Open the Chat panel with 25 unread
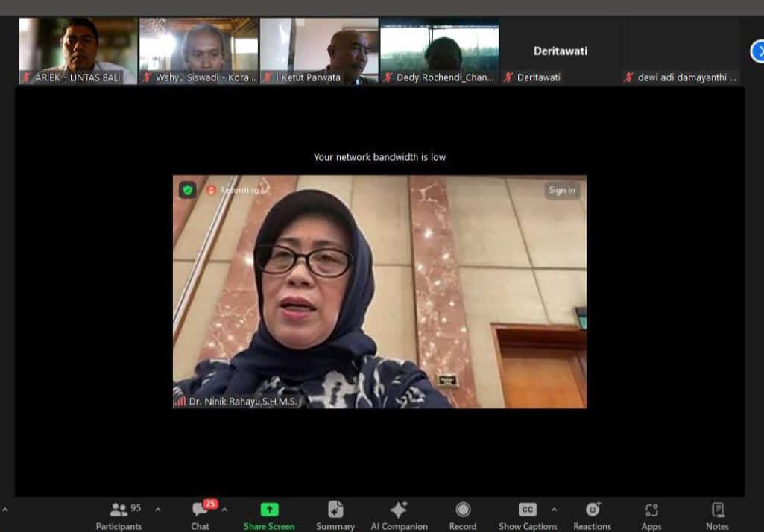764x532 pixels. click(x=200, y=515)
